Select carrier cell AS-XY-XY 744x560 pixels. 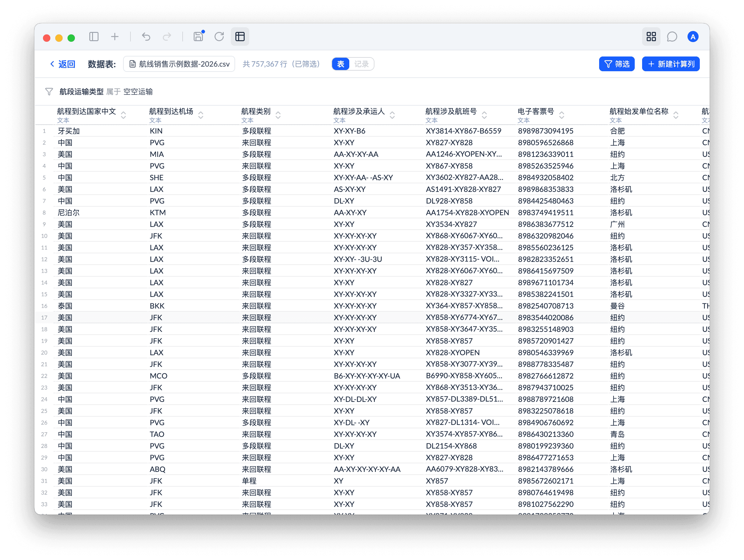point(350,189)
